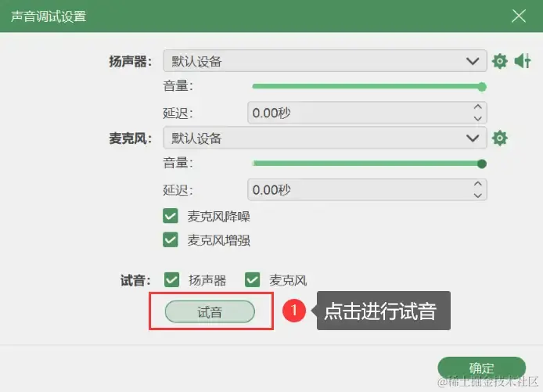Click the 试音 button
Viewport: 543px width, 392px height.
[210, 311]
